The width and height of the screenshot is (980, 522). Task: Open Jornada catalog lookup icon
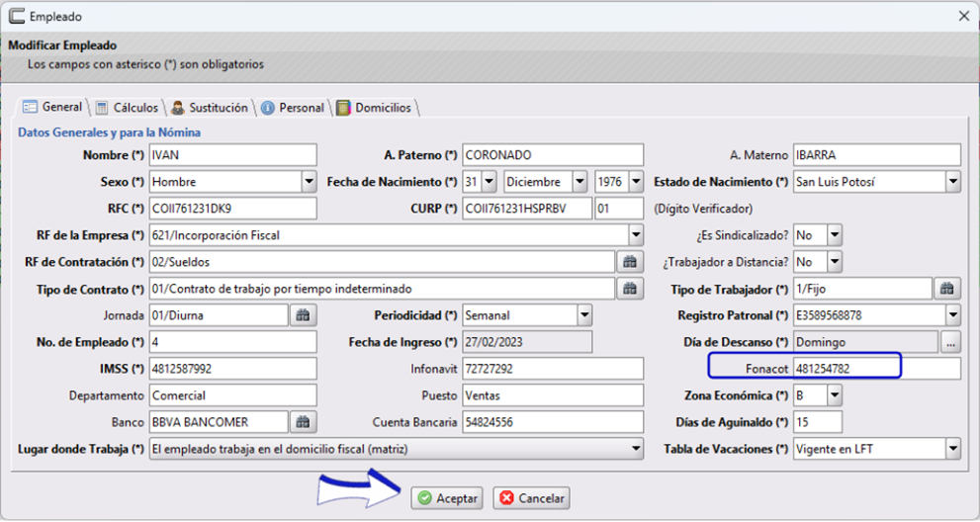coord(304,315)
